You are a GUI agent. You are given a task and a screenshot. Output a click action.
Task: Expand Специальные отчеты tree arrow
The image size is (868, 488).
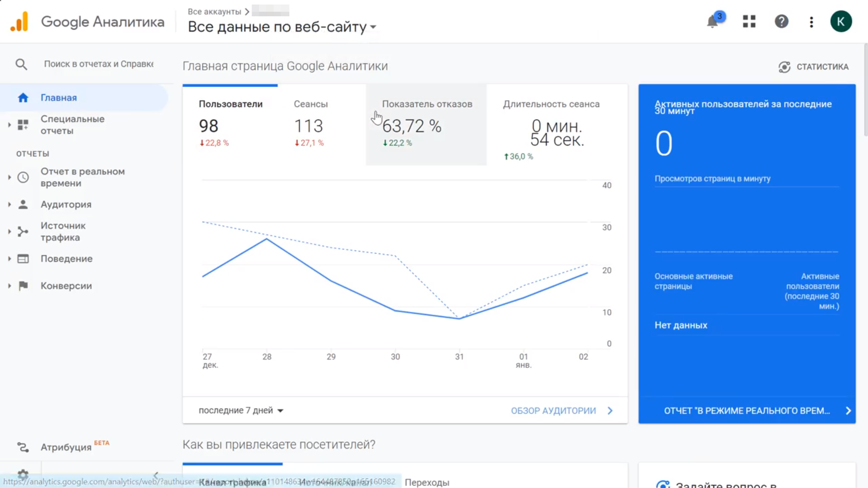9,125
